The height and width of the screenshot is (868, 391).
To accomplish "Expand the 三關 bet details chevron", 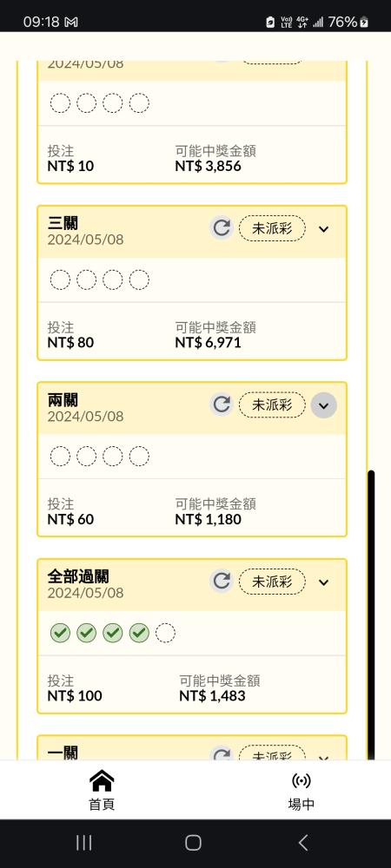I will (x=324, y=228).
